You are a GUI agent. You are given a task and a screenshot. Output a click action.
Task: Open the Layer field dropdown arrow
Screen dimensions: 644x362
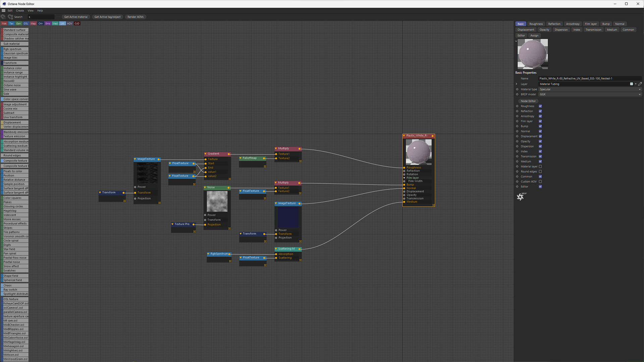pos(636,84)
